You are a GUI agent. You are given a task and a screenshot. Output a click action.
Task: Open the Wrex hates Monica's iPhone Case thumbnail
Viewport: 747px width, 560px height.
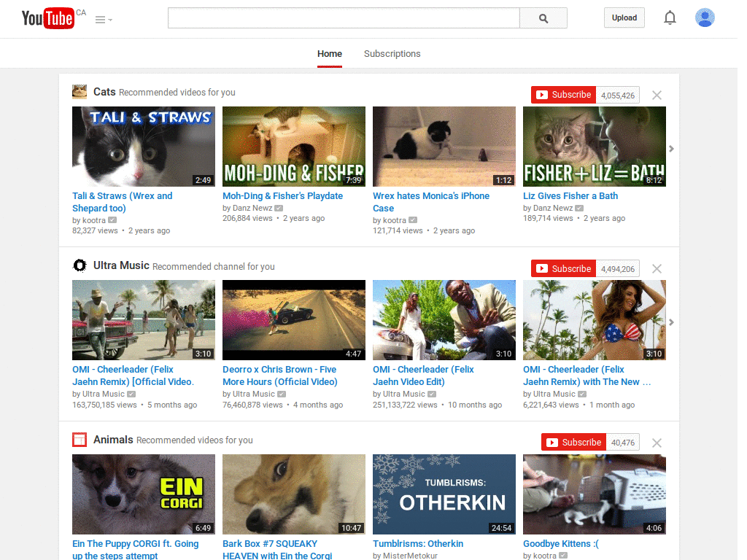[444, 146]
